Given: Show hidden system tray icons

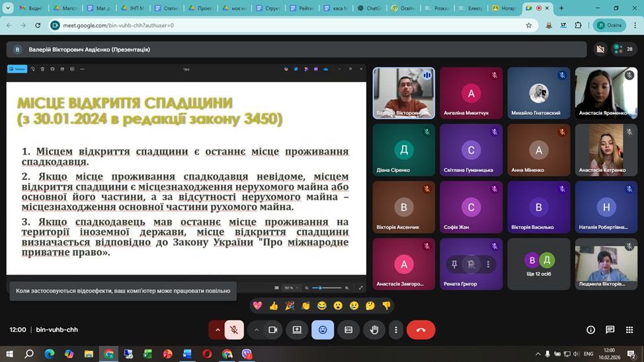Looking at the screenshot, I should pyautogui.click(x=538, y=354).
